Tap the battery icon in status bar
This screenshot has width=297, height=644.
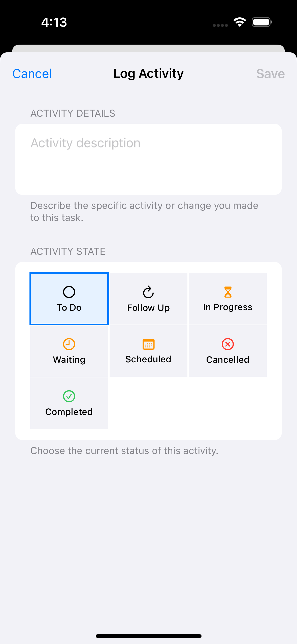(262, 22)
